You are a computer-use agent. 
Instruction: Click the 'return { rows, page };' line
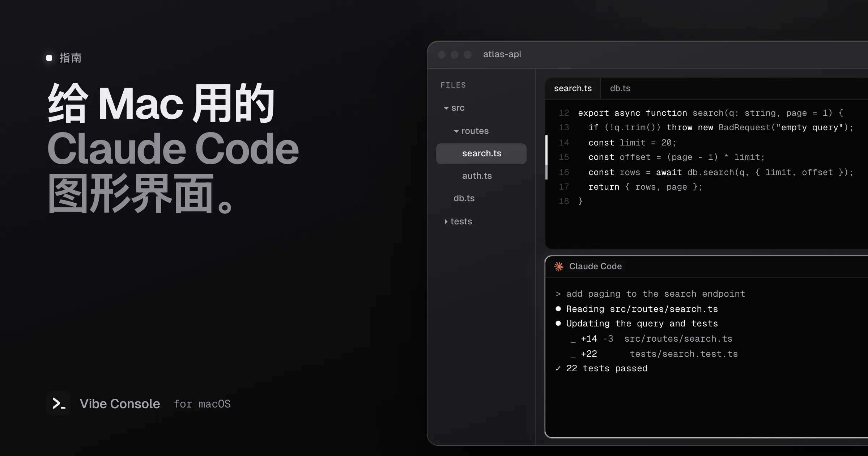645,187
